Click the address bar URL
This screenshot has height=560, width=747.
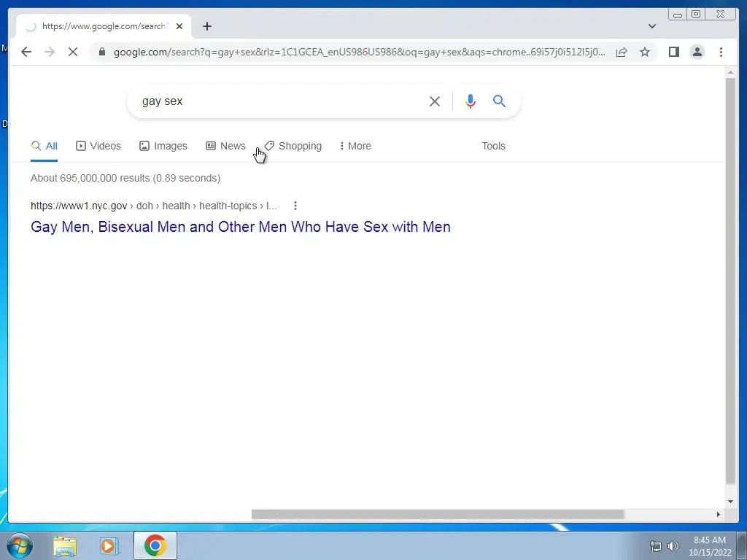pyautogui.click(x=360, y=52)
